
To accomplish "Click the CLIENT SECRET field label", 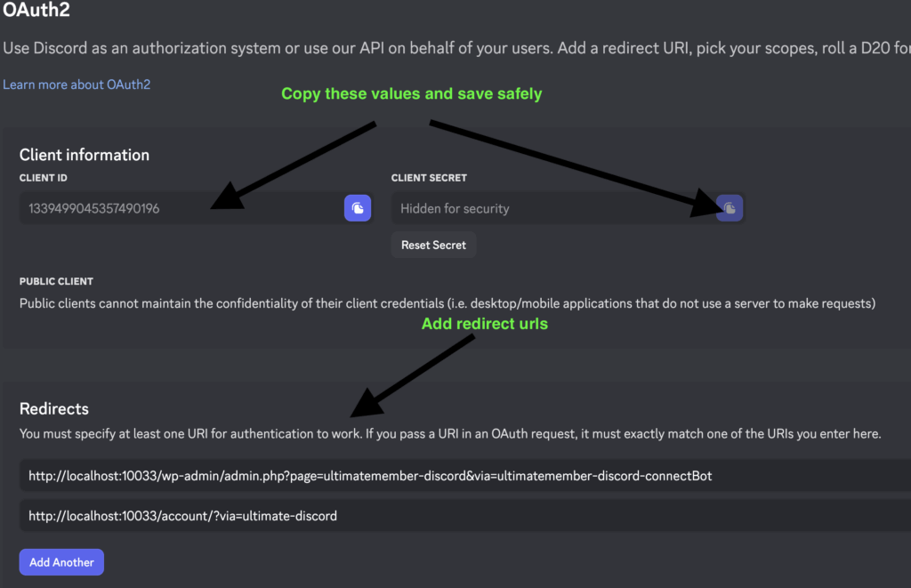I will [429, 178].
